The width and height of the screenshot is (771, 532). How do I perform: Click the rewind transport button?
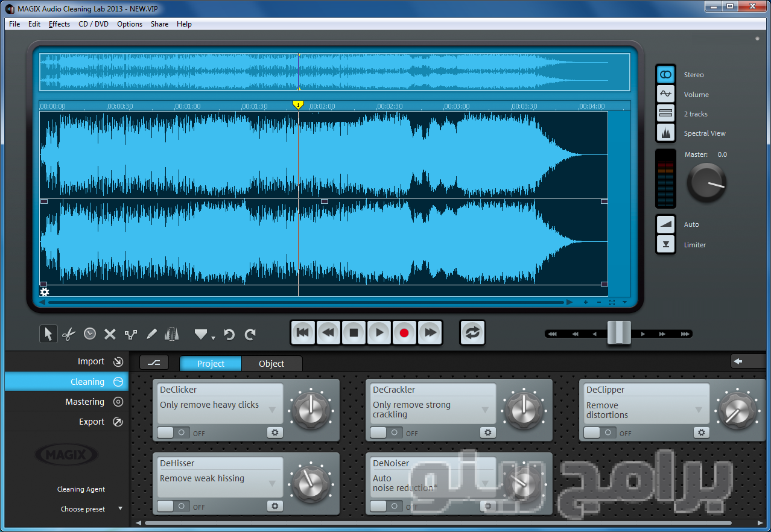pos(329,332)
